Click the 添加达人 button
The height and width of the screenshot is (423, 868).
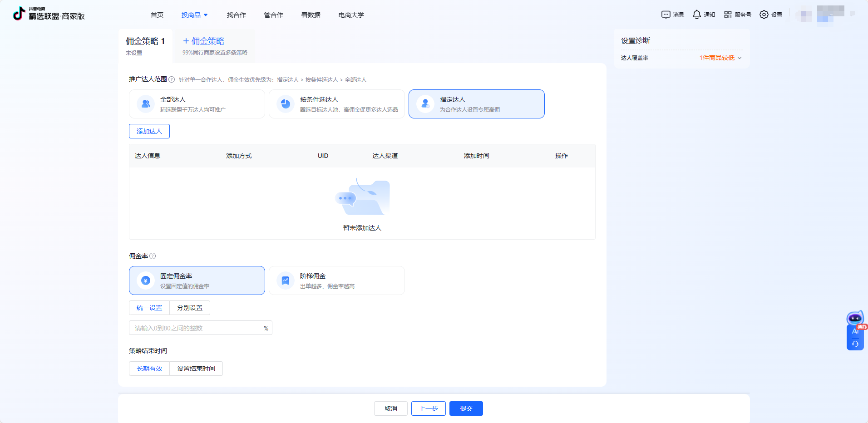(x=149, y=131)
